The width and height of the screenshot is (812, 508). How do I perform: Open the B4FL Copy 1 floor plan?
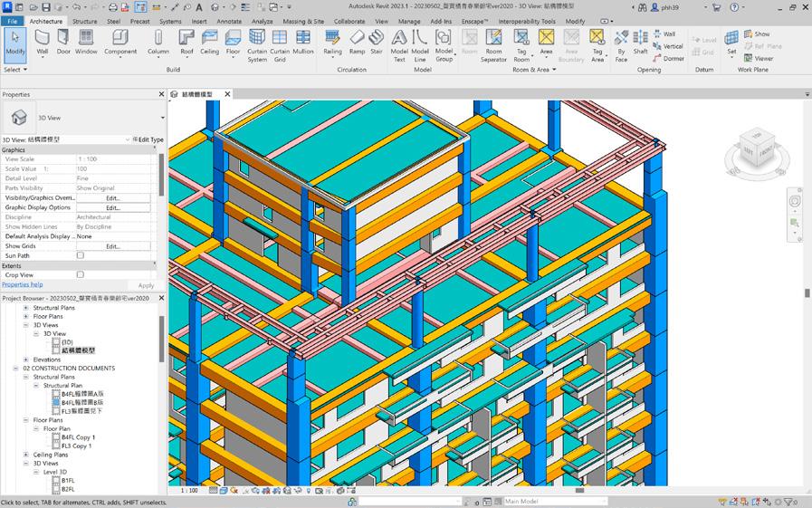pos(78,437)
